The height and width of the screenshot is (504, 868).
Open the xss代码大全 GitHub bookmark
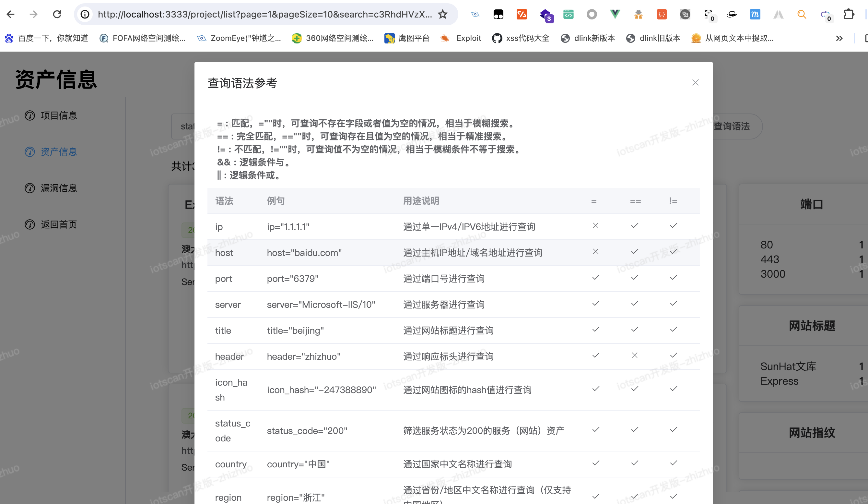(x=527, y=38)
